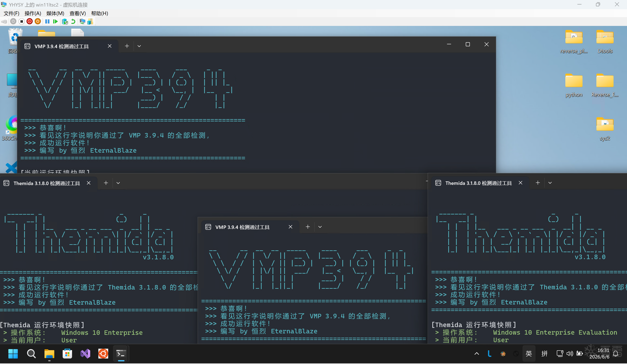Close the VMP 3.9.4 tab in the top terminal

[110, 46]
